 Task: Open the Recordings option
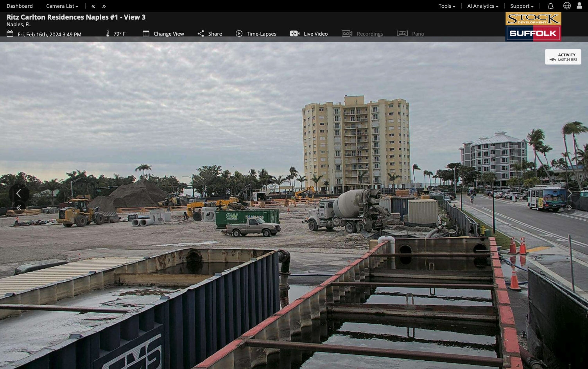pos(362,34)
